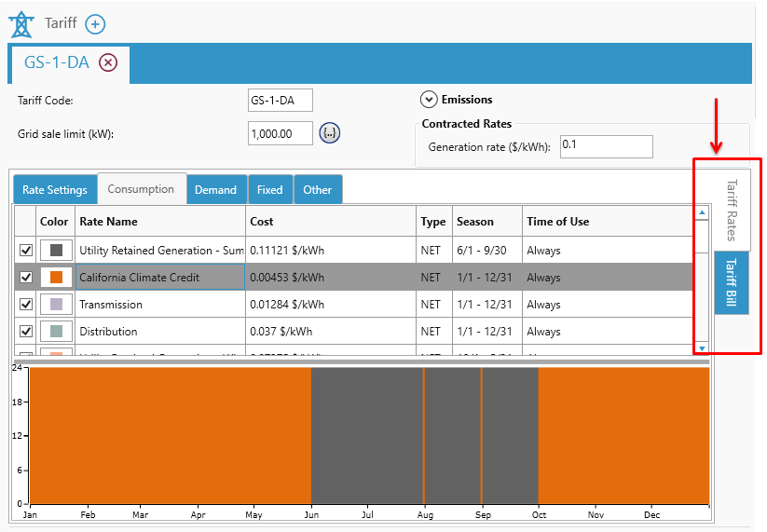The image size is (767, 532).
Task: Switch to Rate Settings tab
Action: 55,190
